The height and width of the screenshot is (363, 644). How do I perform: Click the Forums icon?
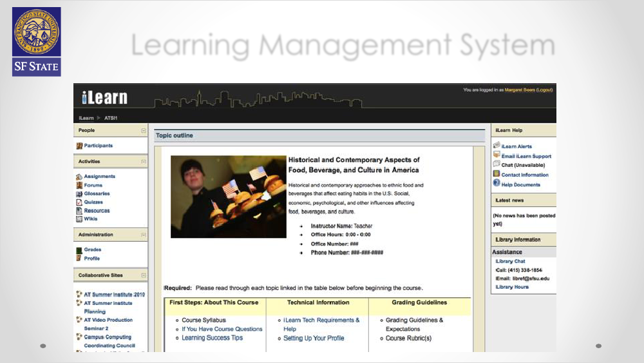pos(79,186)
